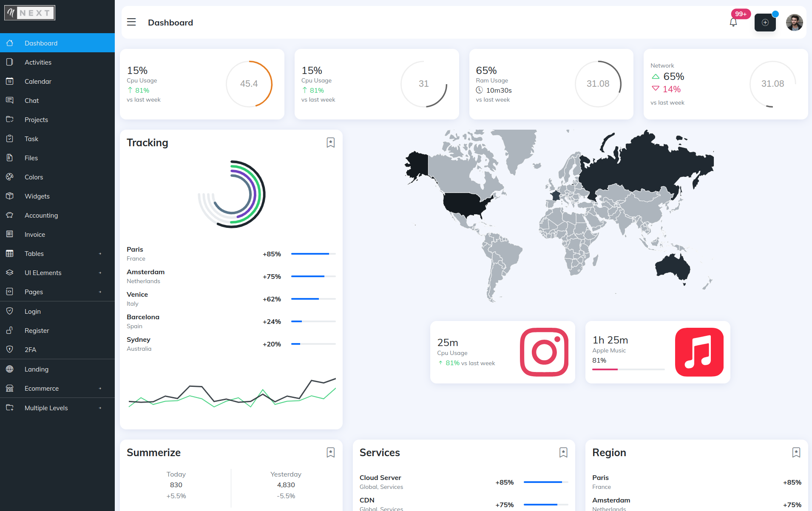Click the Sydney Australia row

(231, 344)
